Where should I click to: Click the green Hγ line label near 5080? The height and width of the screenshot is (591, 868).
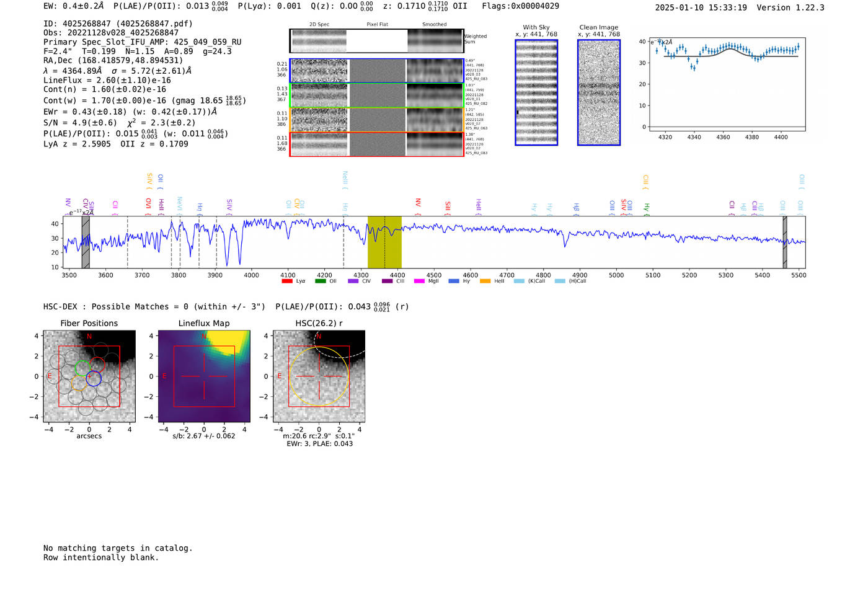pos(647,209)
